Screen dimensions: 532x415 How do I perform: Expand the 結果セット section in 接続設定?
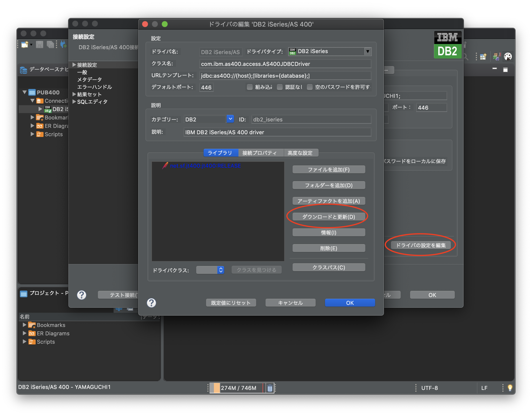point(74,94)
